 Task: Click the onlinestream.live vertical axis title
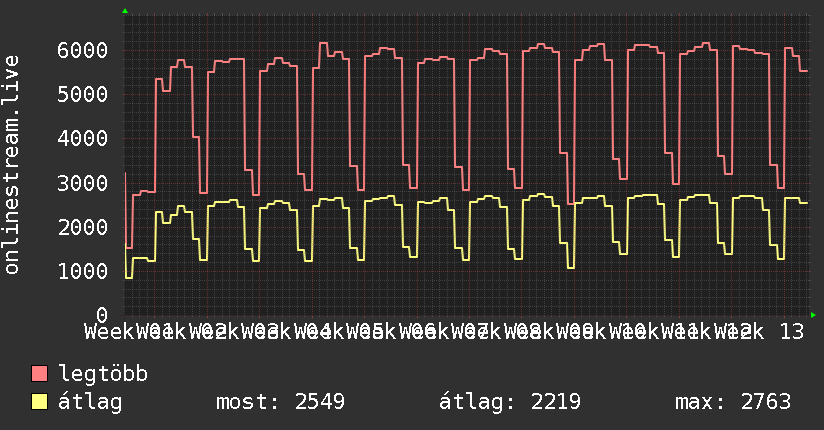pyautogui.click(x=11, y=165)
